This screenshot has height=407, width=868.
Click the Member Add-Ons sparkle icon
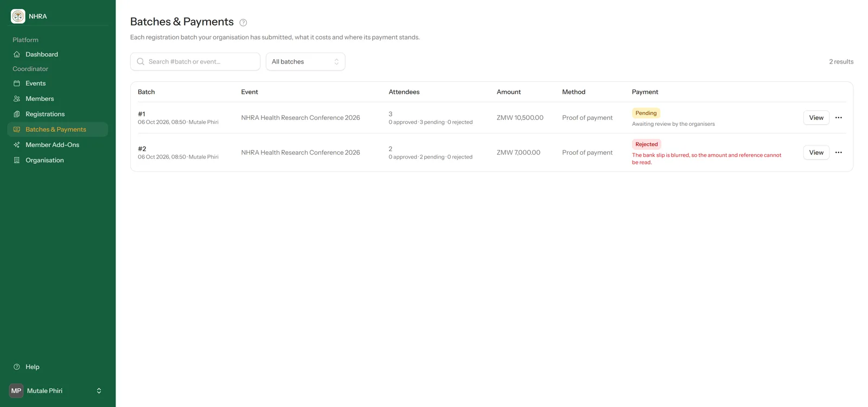click(x=17, y=145)
